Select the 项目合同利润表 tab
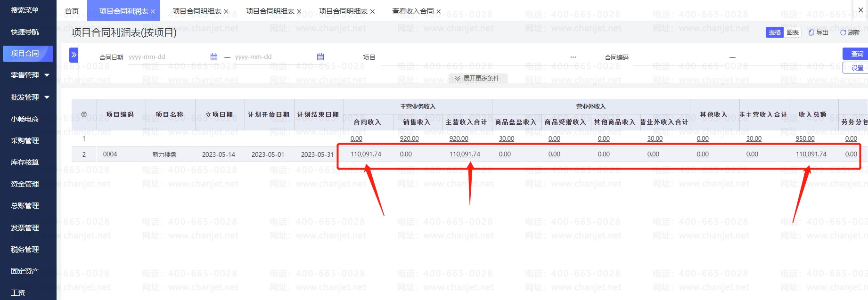868x300 pixels. click(x=123, y=11)
